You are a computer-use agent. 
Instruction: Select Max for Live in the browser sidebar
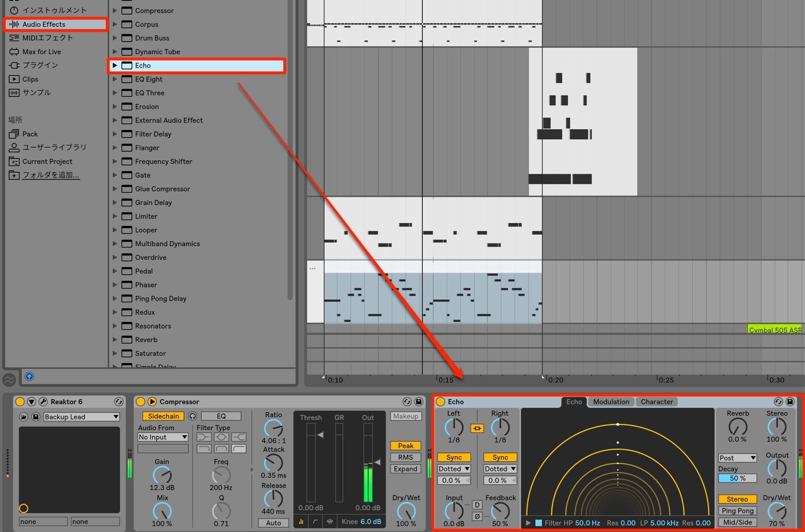42,52
